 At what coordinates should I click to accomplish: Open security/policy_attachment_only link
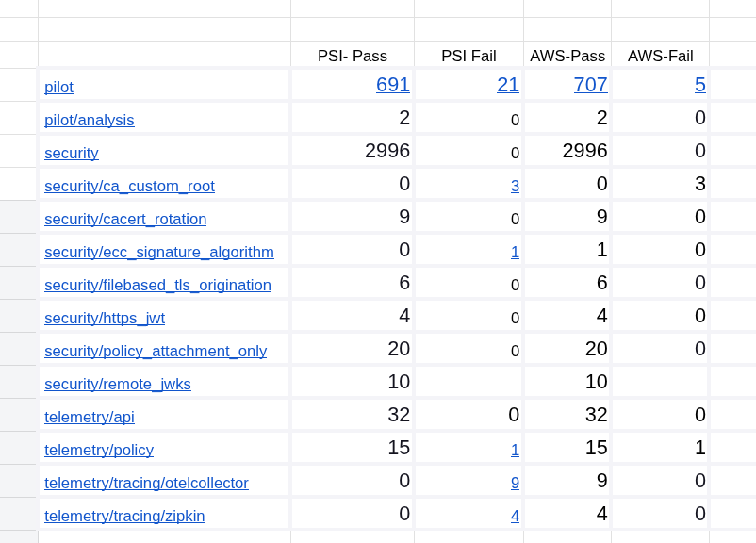[156, 351]
